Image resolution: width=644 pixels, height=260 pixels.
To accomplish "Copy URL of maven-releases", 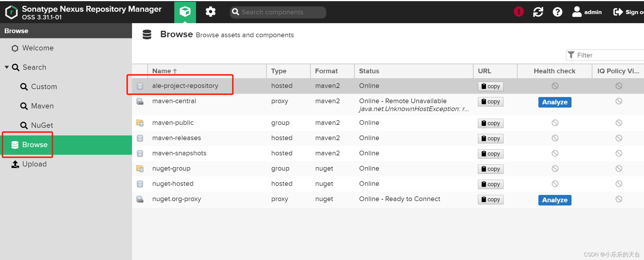I will pyautogui.click(x=491, y=138).
